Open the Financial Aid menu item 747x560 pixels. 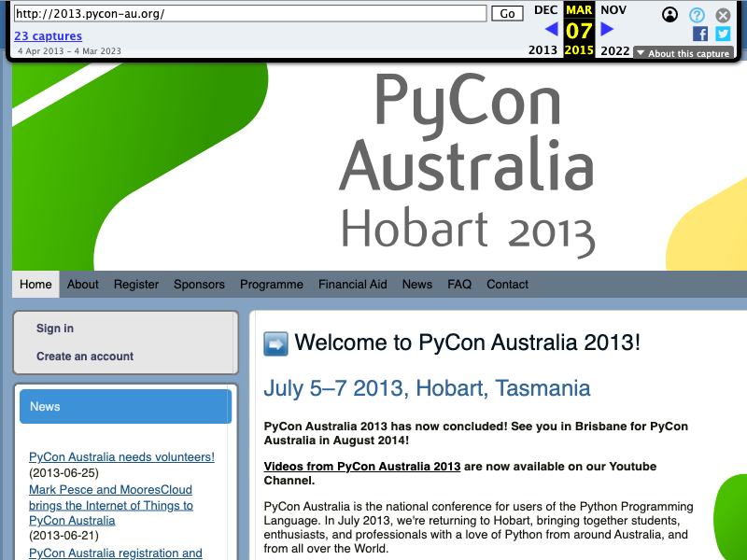point(353,285)
